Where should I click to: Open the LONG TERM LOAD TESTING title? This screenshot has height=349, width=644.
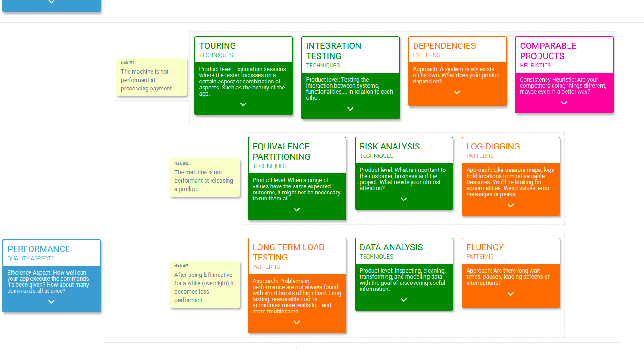click(288, 252)
